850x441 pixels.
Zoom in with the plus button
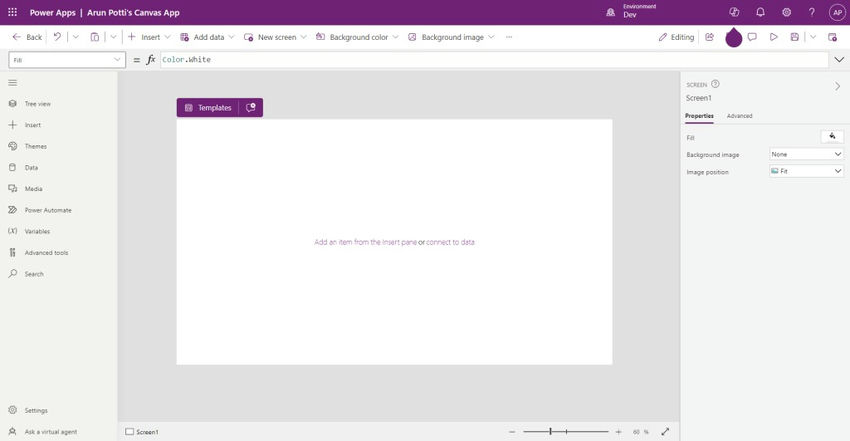(619, 432)
